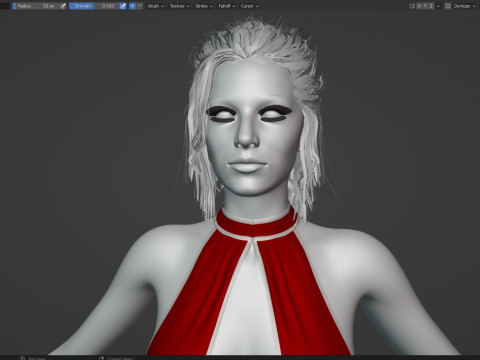Toggle Y axis symmetry
Image resolution: width=480 pixels, height=360 pixels.
[x=425, y=6]
